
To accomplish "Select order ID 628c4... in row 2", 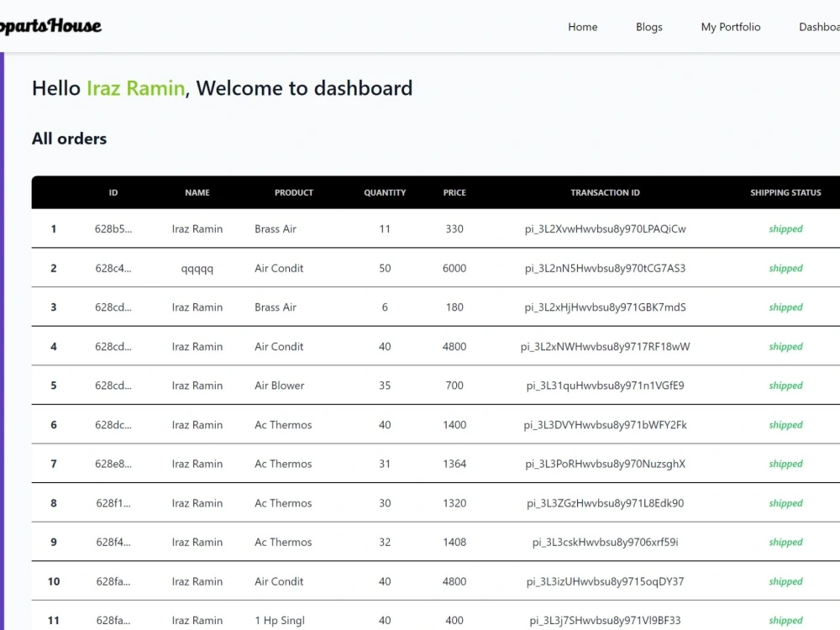I will click(113, 268).
